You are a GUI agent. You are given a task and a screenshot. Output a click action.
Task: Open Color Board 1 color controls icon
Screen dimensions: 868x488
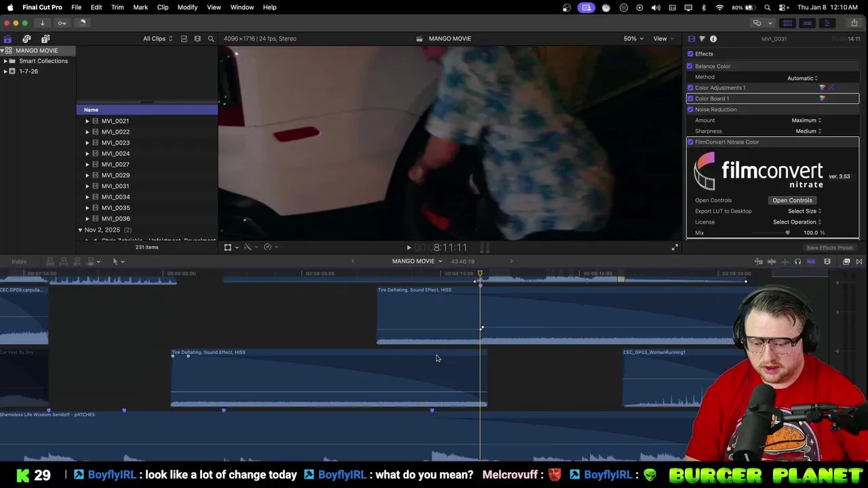point(823,99)
